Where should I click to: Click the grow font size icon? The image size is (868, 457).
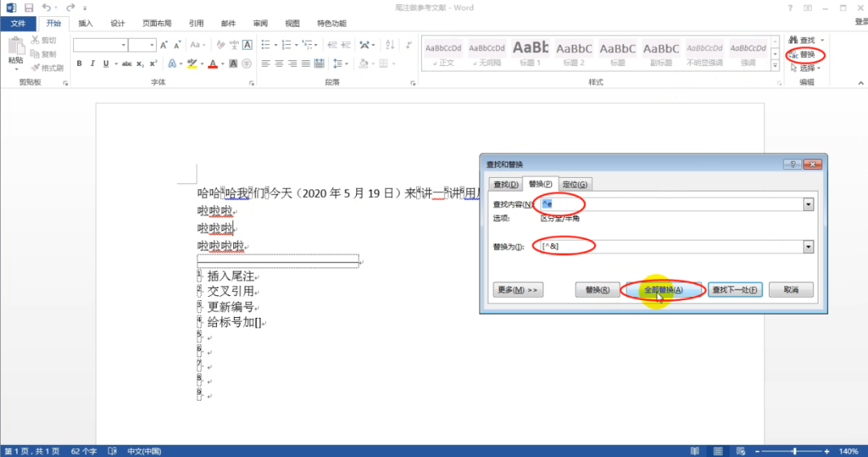164,45
